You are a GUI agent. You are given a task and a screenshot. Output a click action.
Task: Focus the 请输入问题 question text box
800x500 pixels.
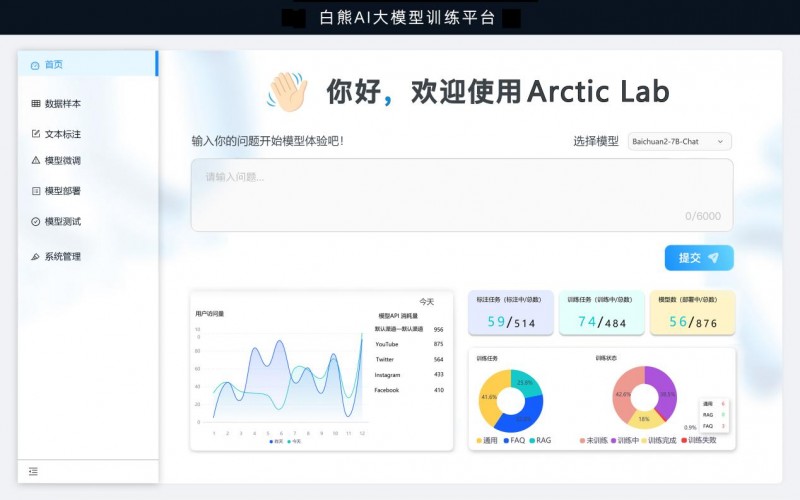pos(461,195)
